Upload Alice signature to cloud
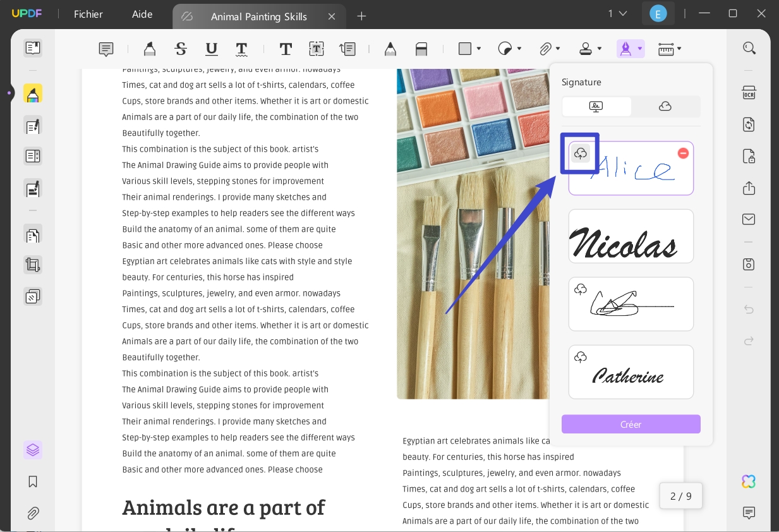This screenshot has width=779, height=532. pyautogui.click(x=581, y=153)
